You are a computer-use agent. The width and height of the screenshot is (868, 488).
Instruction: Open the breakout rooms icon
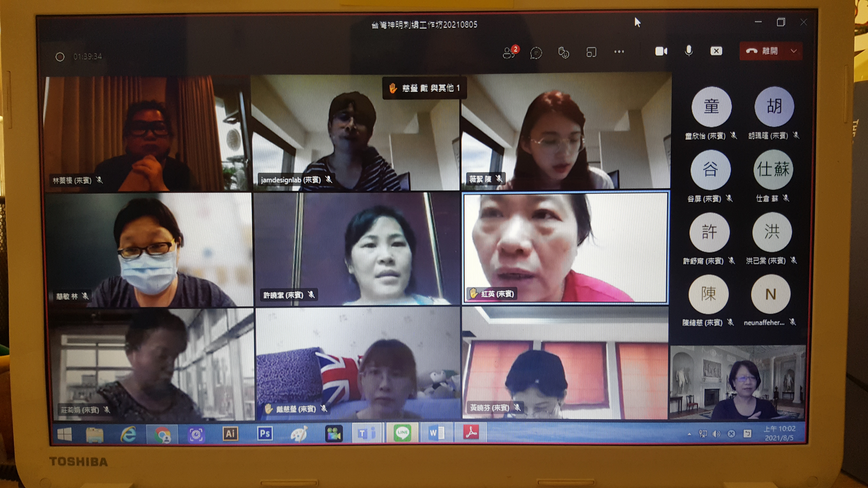[x=591, y=52]
